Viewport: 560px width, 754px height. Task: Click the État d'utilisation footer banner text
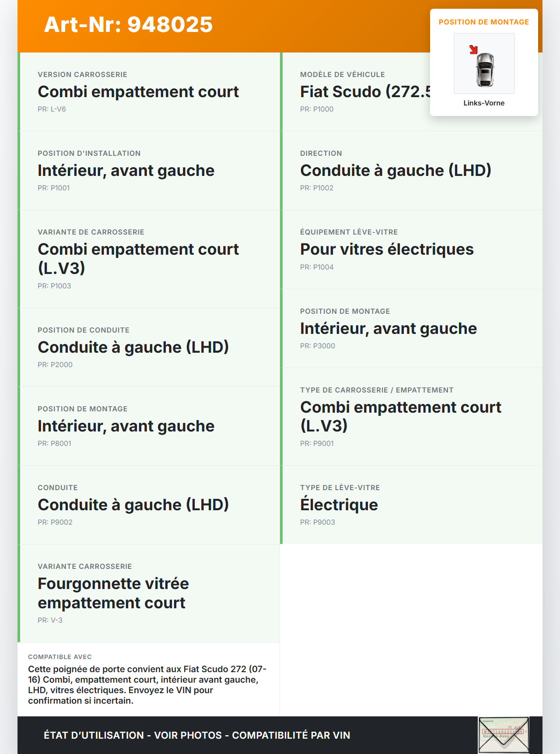[197, 735]
